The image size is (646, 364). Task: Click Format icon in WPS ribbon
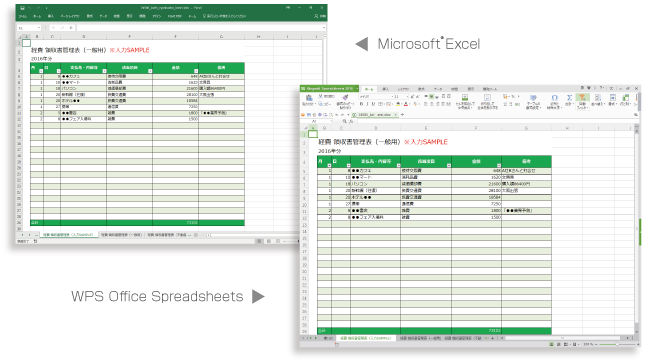coord(613,98)
